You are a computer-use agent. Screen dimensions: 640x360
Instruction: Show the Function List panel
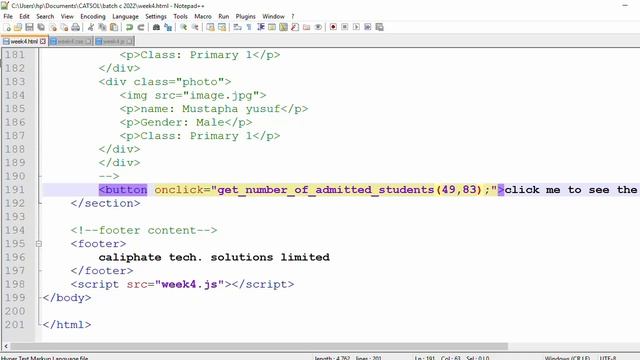[295, 27]
